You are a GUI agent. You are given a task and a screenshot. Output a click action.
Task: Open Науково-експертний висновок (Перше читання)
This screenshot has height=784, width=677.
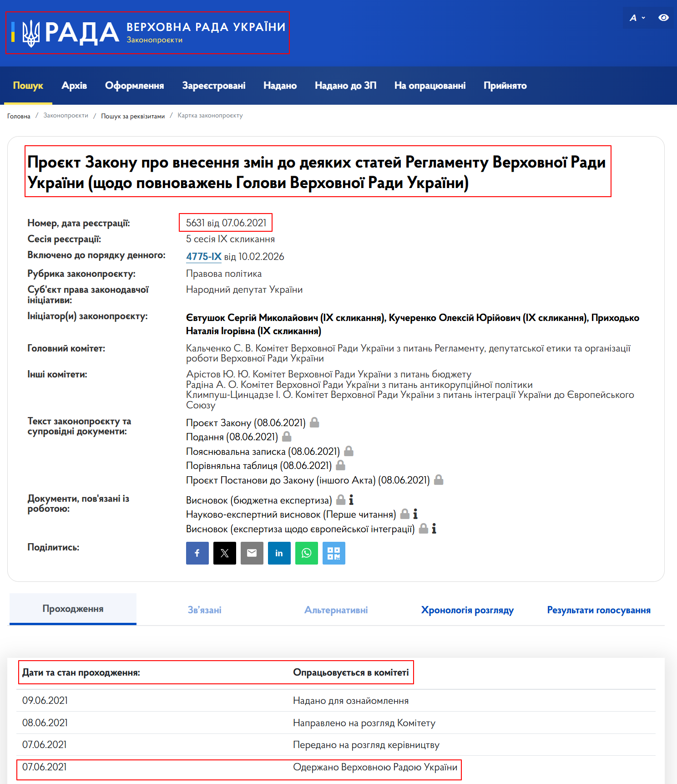click(291, 514)
